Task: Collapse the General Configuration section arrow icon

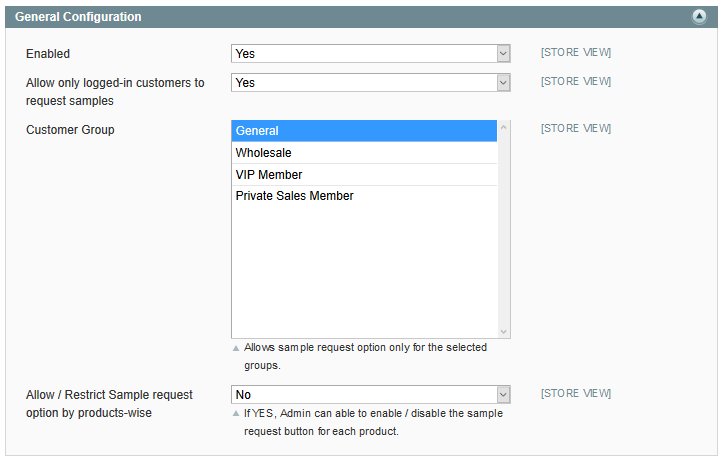Action: pyautogui.click(x=699, y=17)
